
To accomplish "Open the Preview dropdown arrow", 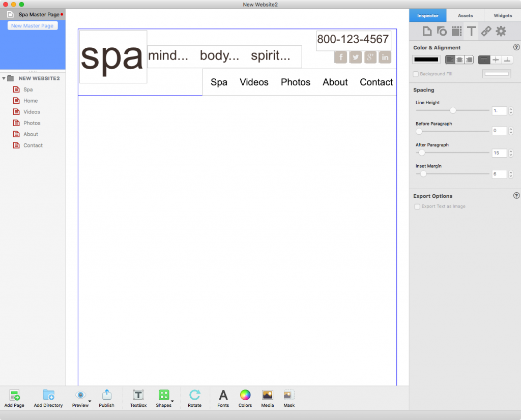I will 90,401.
